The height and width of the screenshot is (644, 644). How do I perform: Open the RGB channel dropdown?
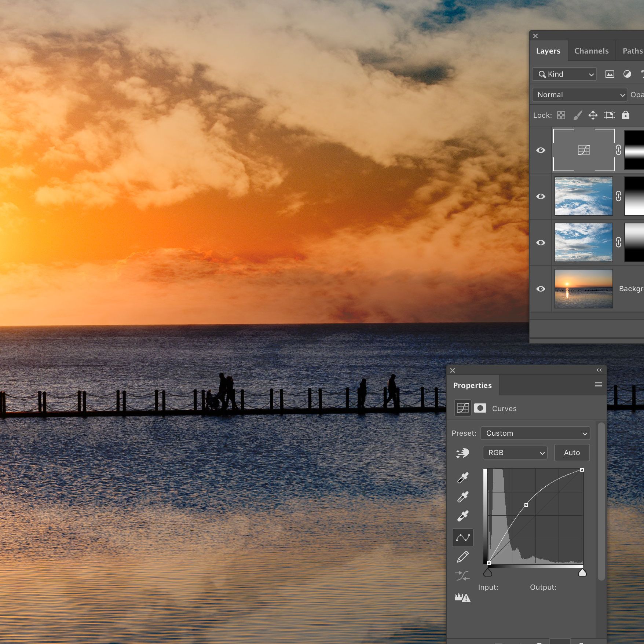click(x=515, y=453)
